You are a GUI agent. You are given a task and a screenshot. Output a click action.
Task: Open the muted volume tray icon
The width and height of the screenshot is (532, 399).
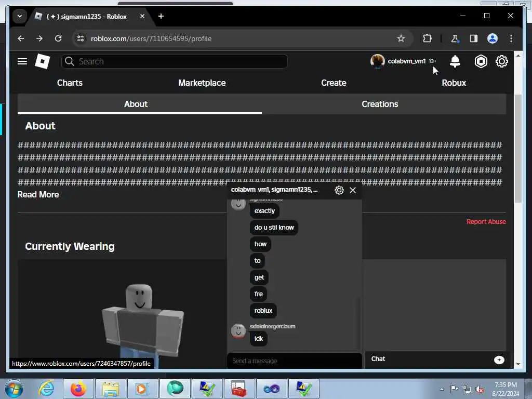coord(480,389)
